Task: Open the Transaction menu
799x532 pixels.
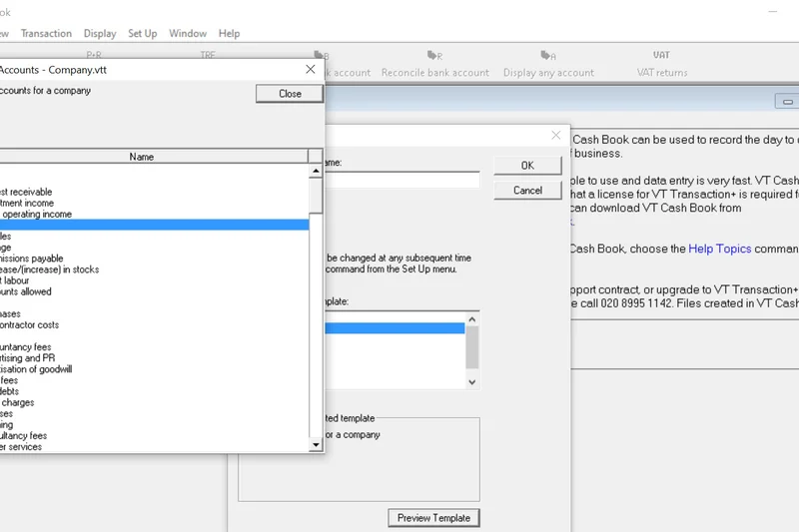Action: 46,33
